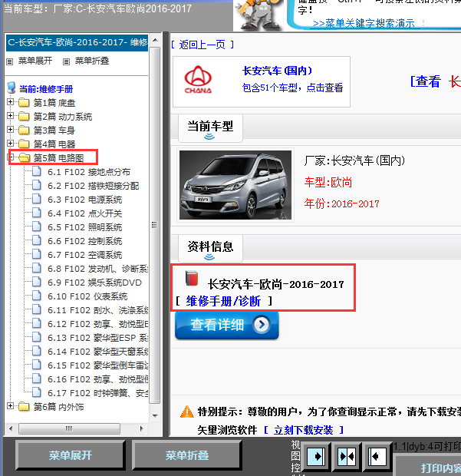Image resolution: width=461 pixels, height=476 pixels.
Task: Select the C-长安汽车-欧尚-2016-2017 tree header
Action: (77, 42)
